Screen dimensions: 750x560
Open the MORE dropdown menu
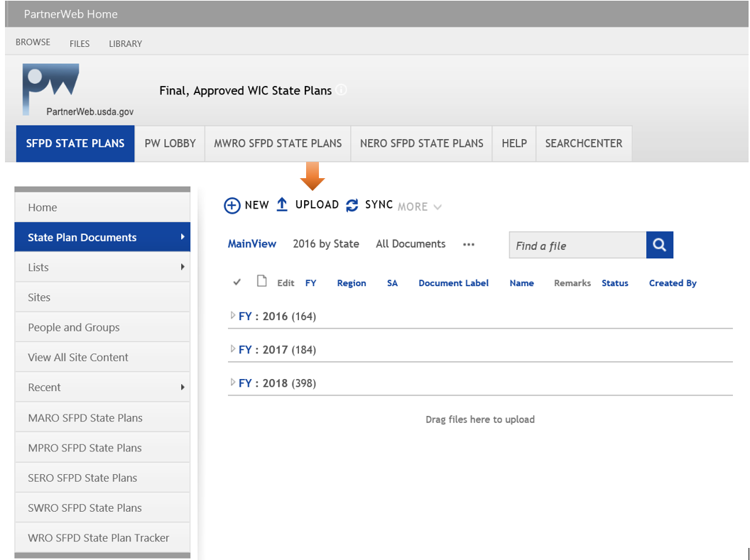pos(419,207)
